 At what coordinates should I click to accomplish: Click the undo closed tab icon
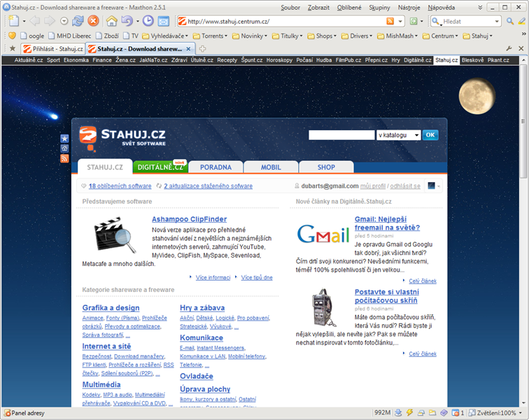pyautogui.click(x=127, y=21)
